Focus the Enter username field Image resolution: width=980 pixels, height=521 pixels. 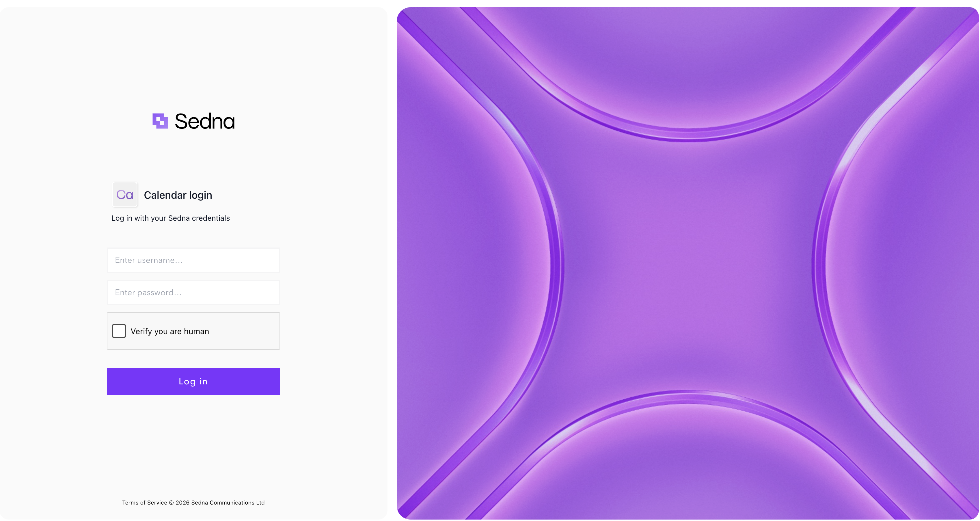pyautogui.click(x=193, y=260)
